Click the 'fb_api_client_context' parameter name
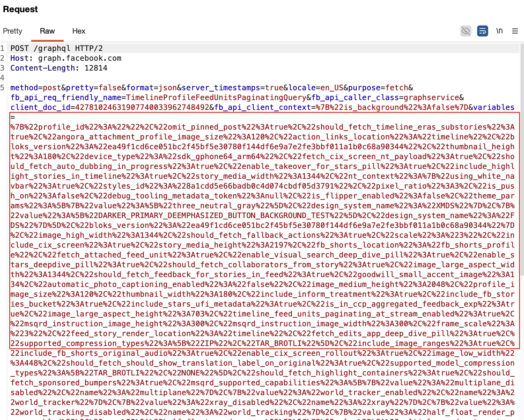Image resolution: width=524 pixels, height=420 pixels. click(263, 107)
